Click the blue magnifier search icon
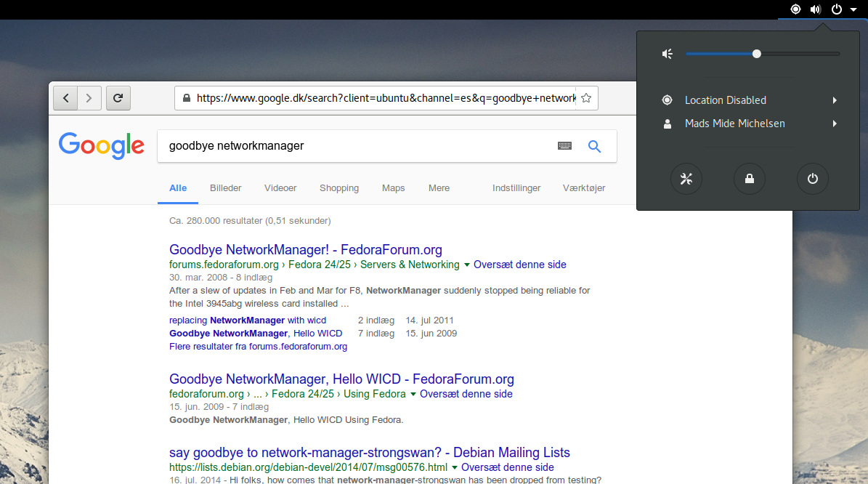This screenshot has width=868, height=484. point(594,146)
